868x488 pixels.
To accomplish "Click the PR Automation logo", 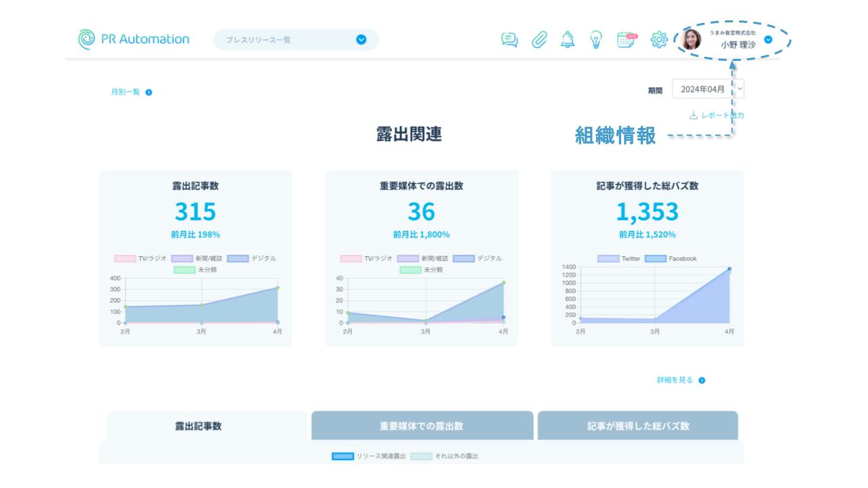I will click(134, 39).
